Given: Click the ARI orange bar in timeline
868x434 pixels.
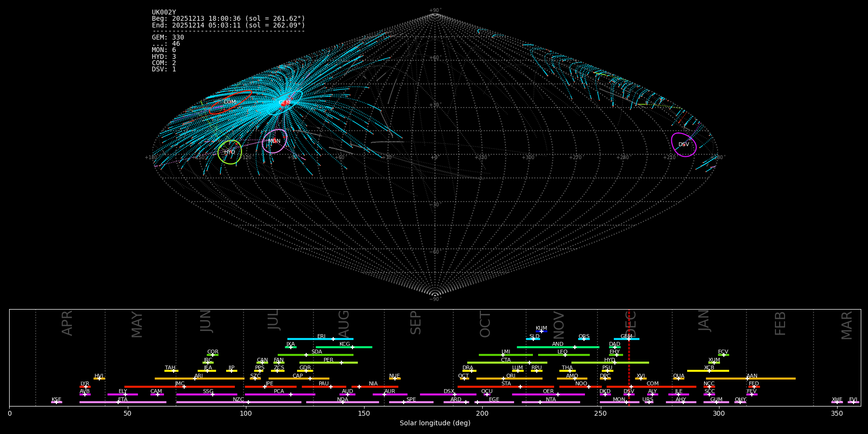Looking at the screenshot, I should pos(199,379).
